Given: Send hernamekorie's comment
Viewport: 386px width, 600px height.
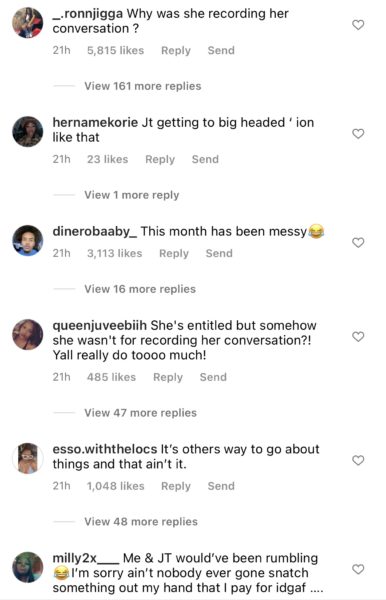Looking at the screenshot, I should [205, 159].
